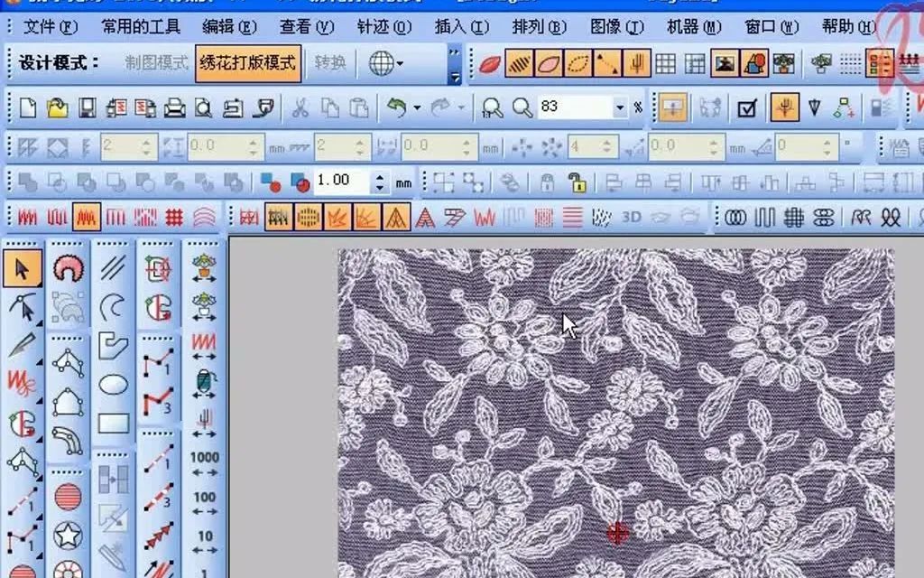Toggle the background picture display button
This screenshot has width=924, height=578.
click(x=725, y=63)
